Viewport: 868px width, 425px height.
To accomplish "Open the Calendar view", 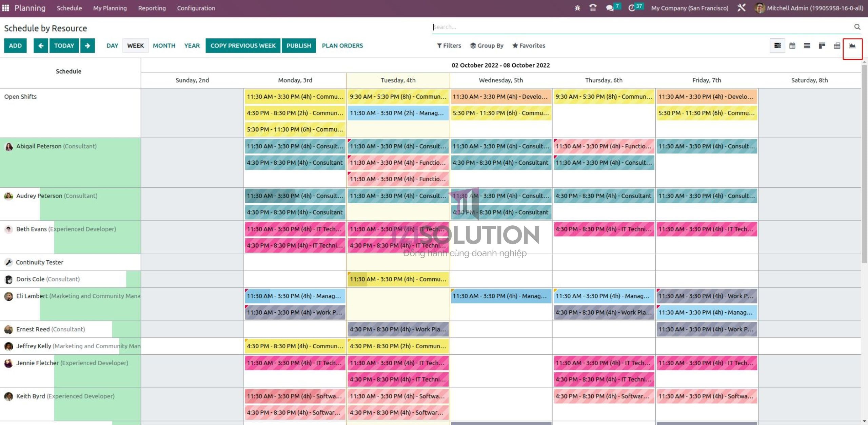I will (x=792, y=45).
